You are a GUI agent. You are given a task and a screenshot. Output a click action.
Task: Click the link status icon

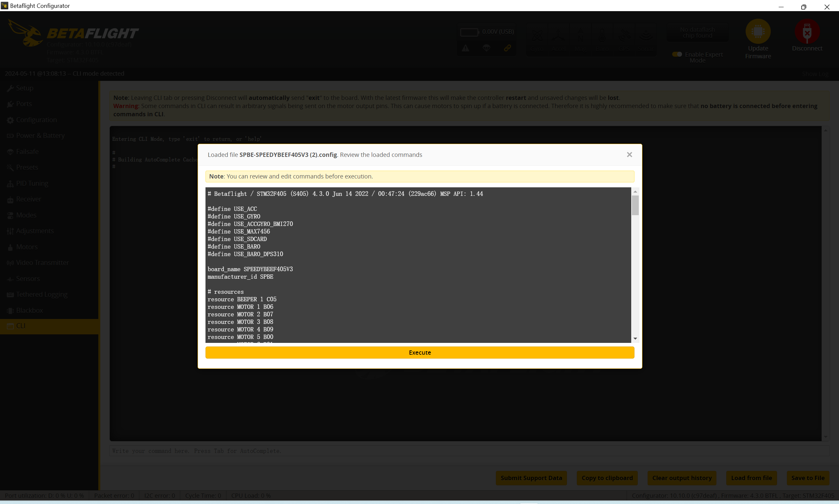(507, 48)
